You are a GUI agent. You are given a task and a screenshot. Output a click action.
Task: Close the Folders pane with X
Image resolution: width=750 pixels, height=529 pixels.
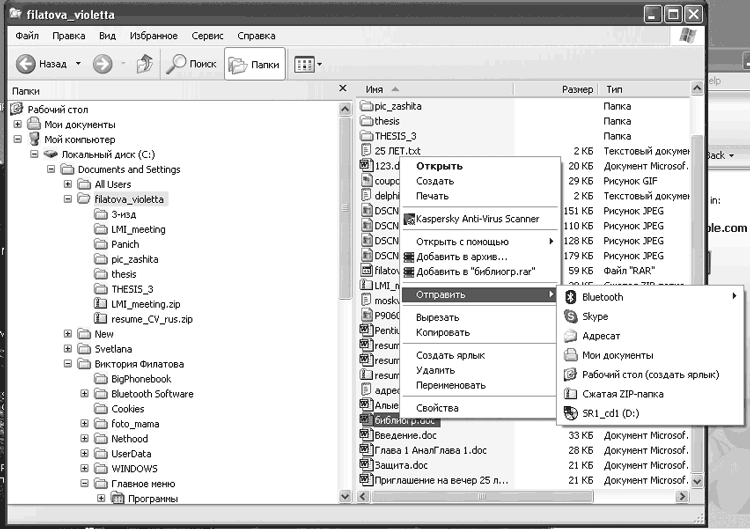(343, 90)
